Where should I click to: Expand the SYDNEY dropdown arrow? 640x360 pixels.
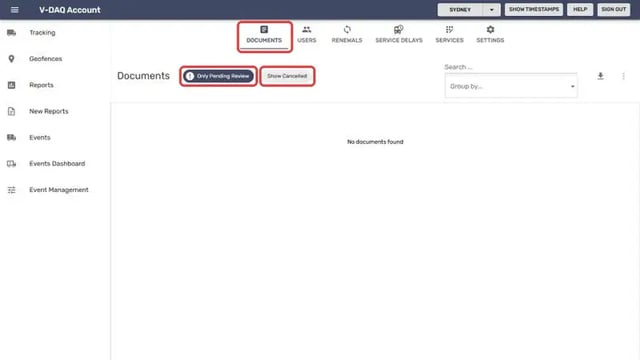(491, 9)
